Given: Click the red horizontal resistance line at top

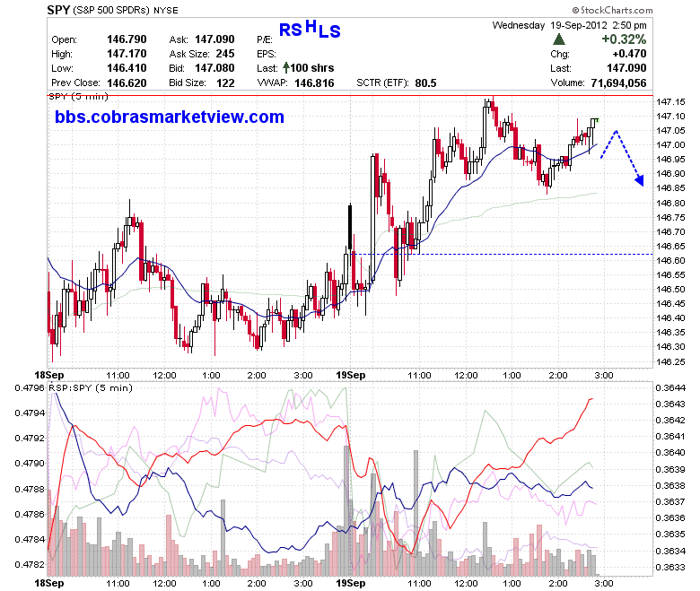Looking at the screenshot, I should [x=350, y=95].
